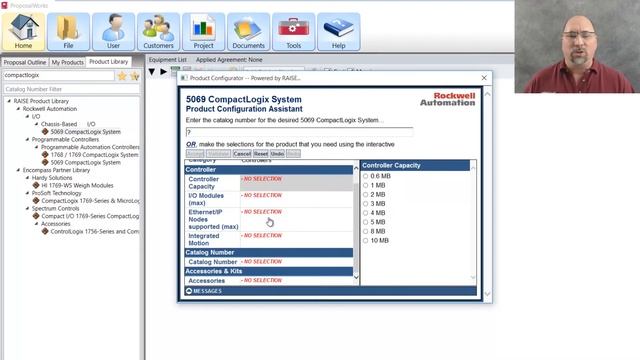Image resolution: width=640 pixels, height=360 pixels.
Task: Click product icon of Compact I/O 1769-Series
Action: point(36,216)
